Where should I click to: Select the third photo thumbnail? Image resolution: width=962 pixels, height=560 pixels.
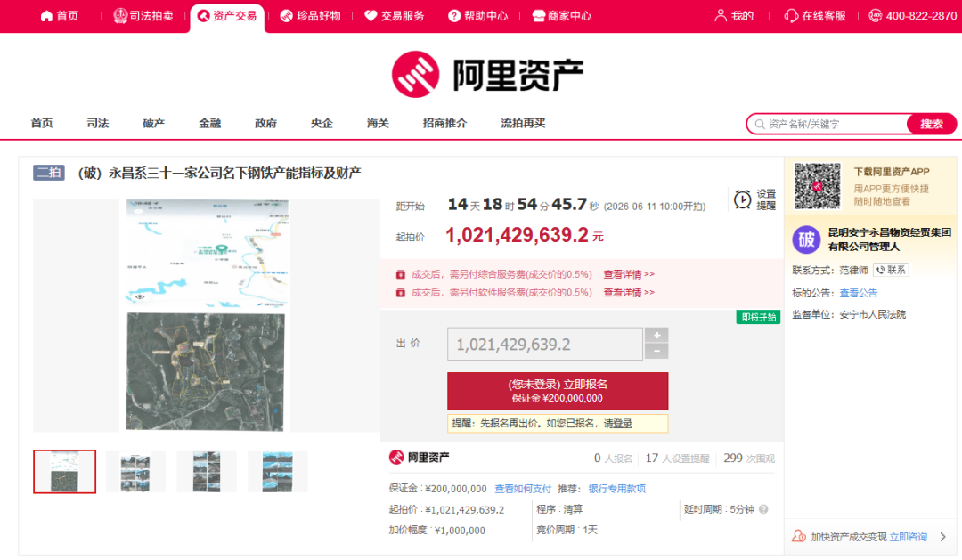tap(207, 472)
